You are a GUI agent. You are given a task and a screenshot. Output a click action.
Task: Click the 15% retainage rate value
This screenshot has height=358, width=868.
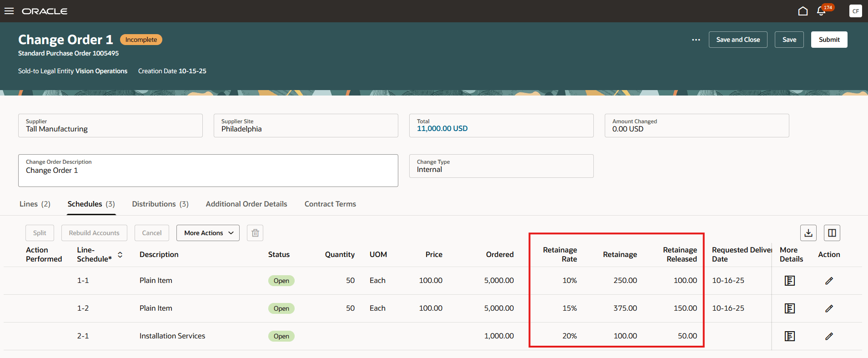point(570,308)
